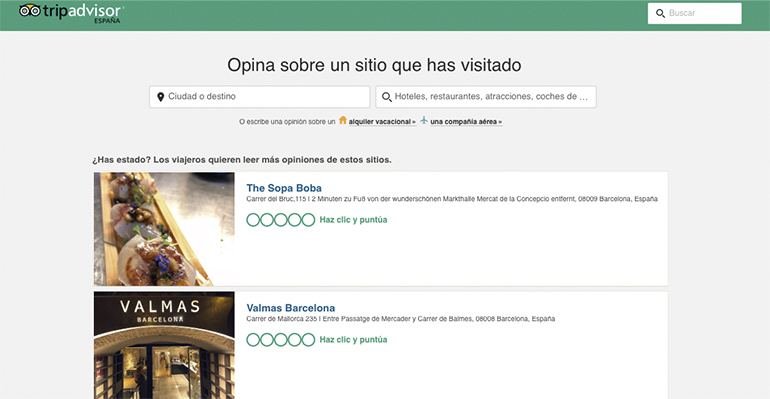Viewport: 770px width, 399px height.
Task: Click the location pin icon
Action: [x=160, y=97]
